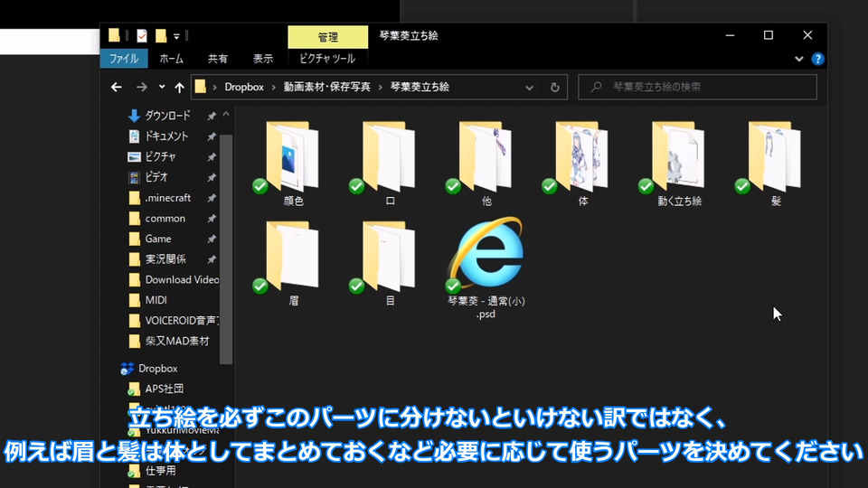Screen dimensions: 868x488
Task: Unpin .minecraft using its pin icon
Action: click(212, 198)
